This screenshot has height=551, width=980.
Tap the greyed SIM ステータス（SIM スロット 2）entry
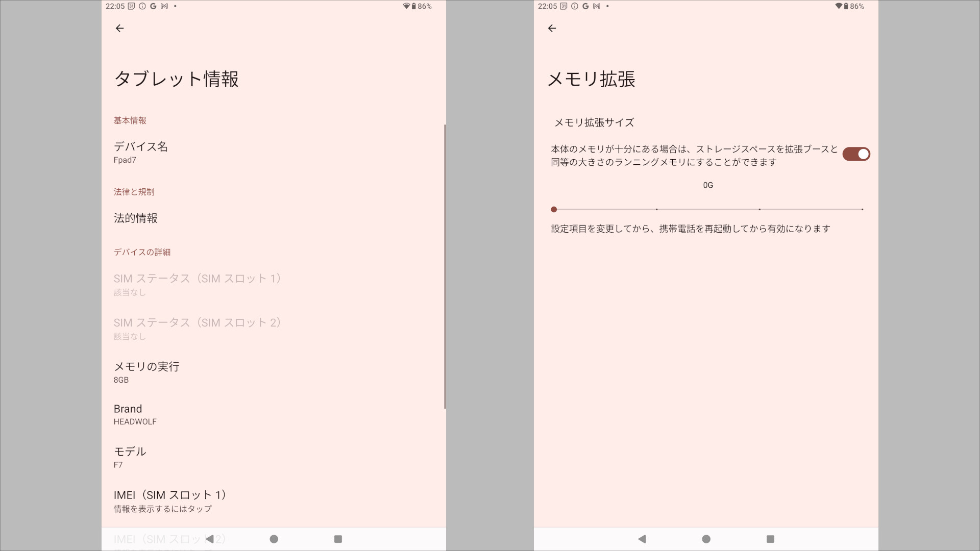198,328
